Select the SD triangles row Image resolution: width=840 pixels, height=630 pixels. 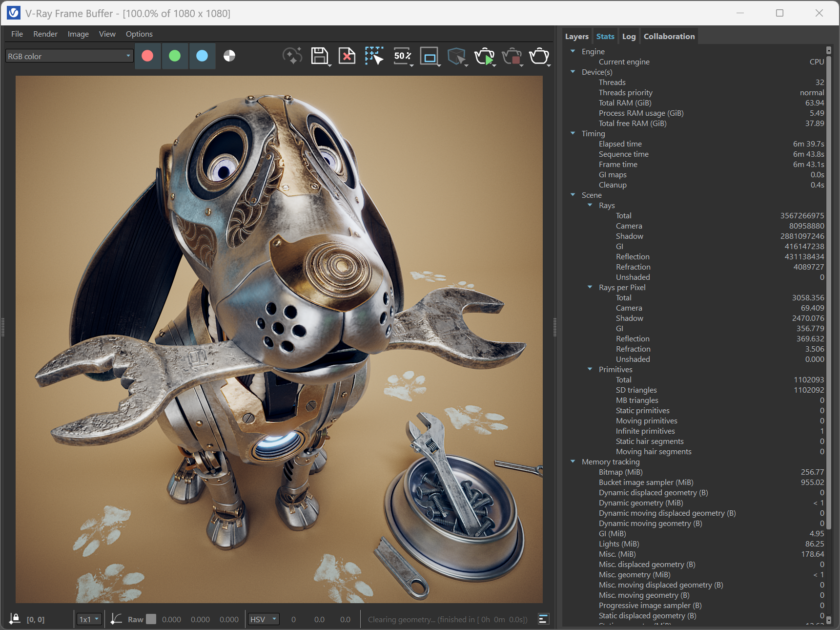click(x=695, y=390)
